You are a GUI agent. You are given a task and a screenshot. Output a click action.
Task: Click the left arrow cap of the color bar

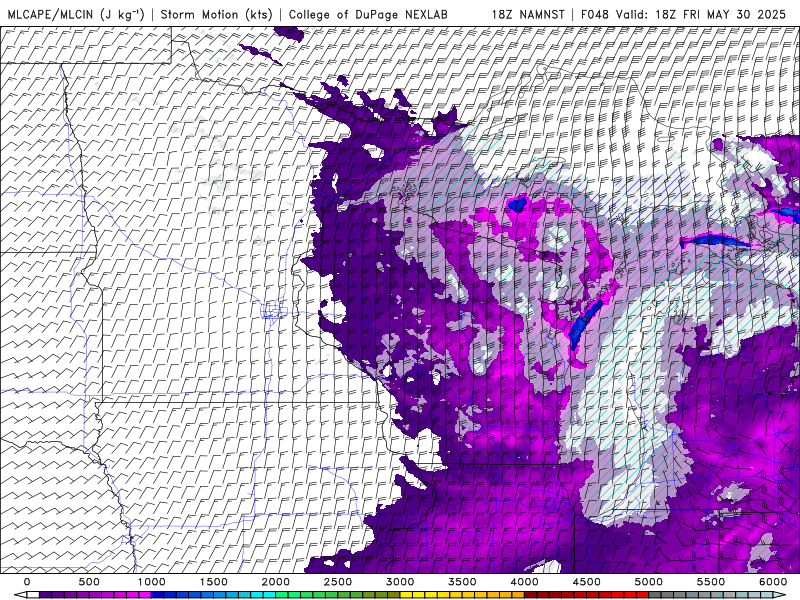click(x=20, y=595)
